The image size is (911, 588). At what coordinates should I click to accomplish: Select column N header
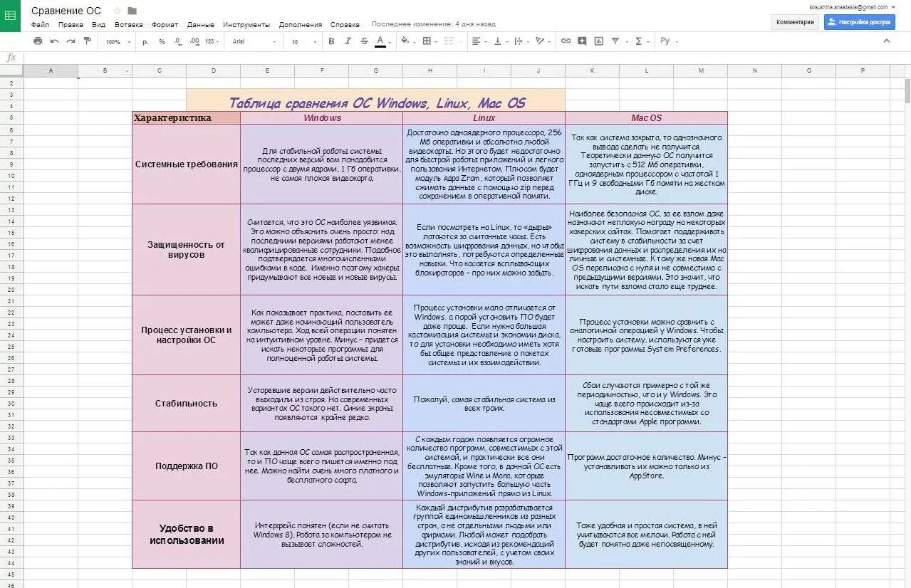click(x=754, y=70)
